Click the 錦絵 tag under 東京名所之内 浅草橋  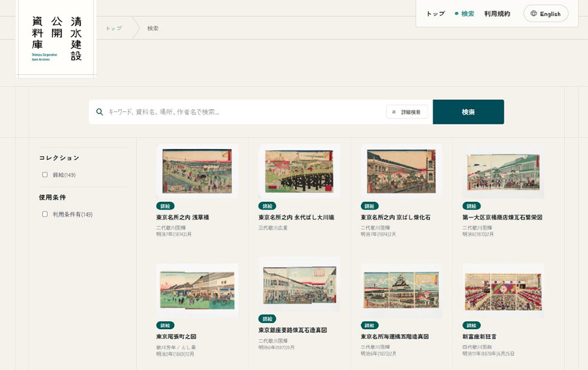tap(165, 206)
